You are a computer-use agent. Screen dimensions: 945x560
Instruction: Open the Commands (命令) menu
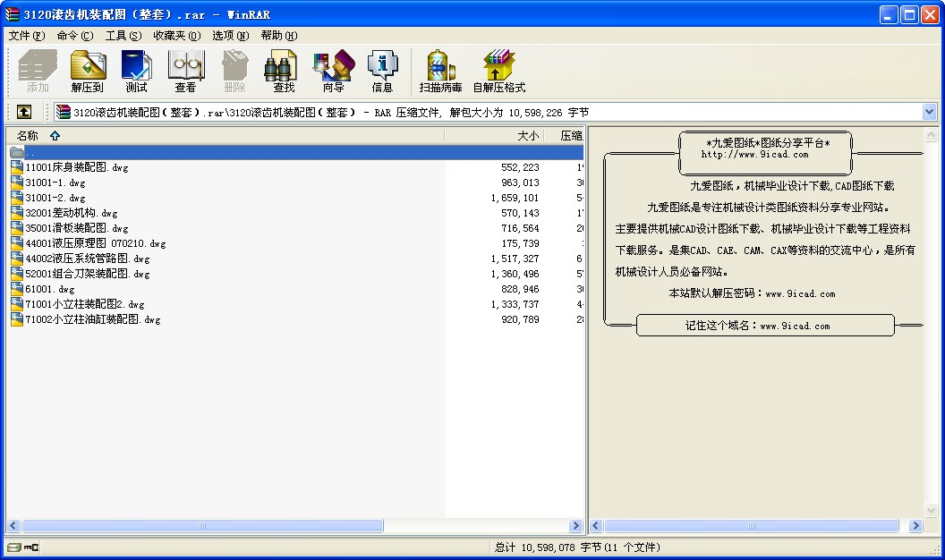(x=75, y=36)
